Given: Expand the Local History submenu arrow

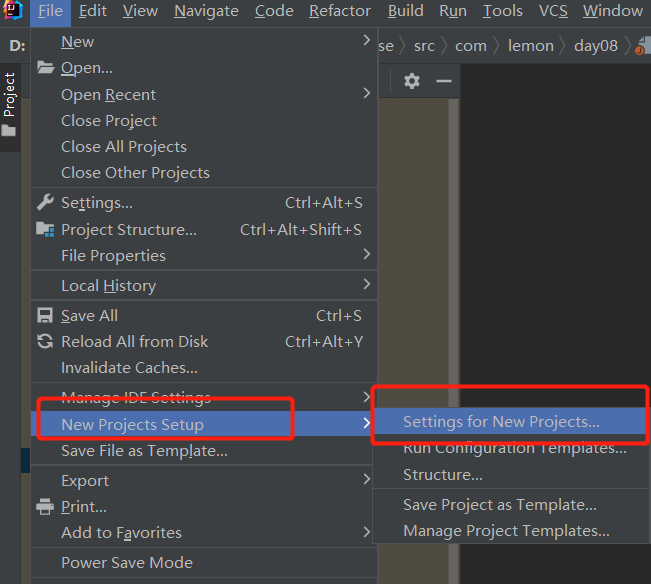Looking at the screenshot, I should point(367,285).
